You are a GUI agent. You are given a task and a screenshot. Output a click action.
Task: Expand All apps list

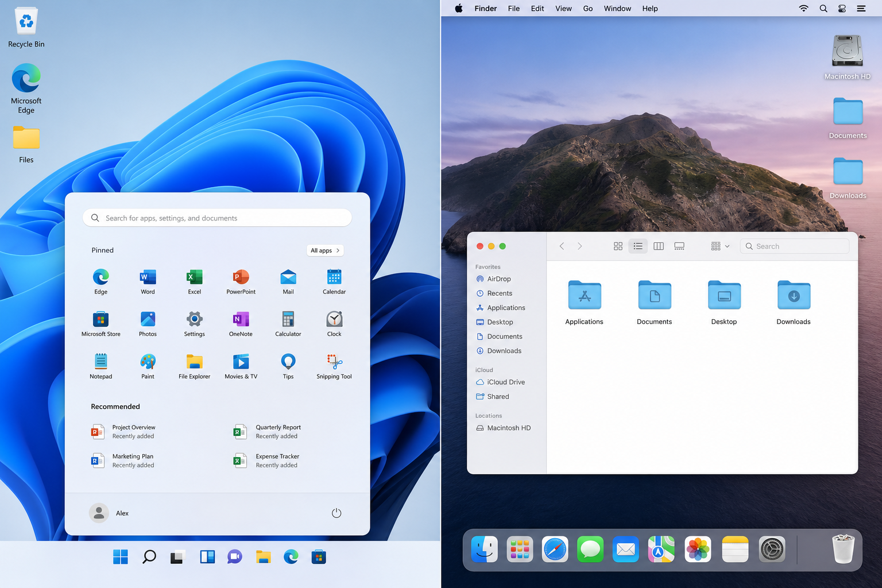(x=326, y=250)
